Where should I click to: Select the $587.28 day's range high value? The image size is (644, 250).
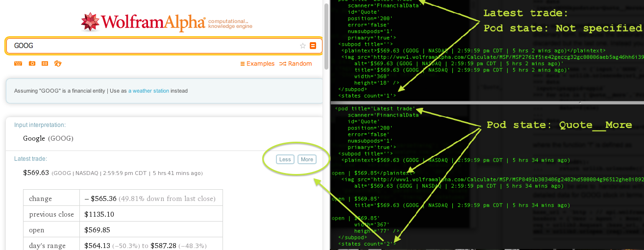tap(164, 246)
